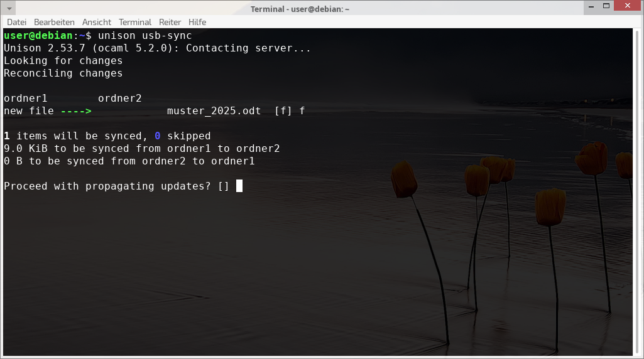
Task: Click '0 B to be synced' line
Action: [129, 161]
